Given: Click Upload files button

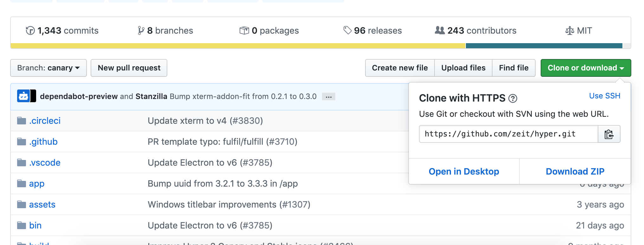Looking at the screenshot, I should click(463, 68).
